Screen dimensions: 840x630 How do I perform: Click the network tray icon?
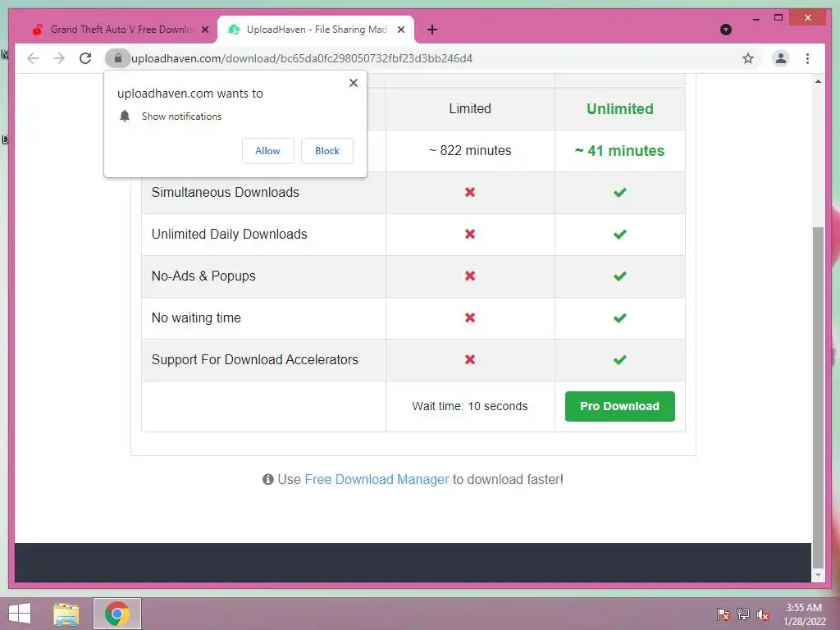[743, 614]
